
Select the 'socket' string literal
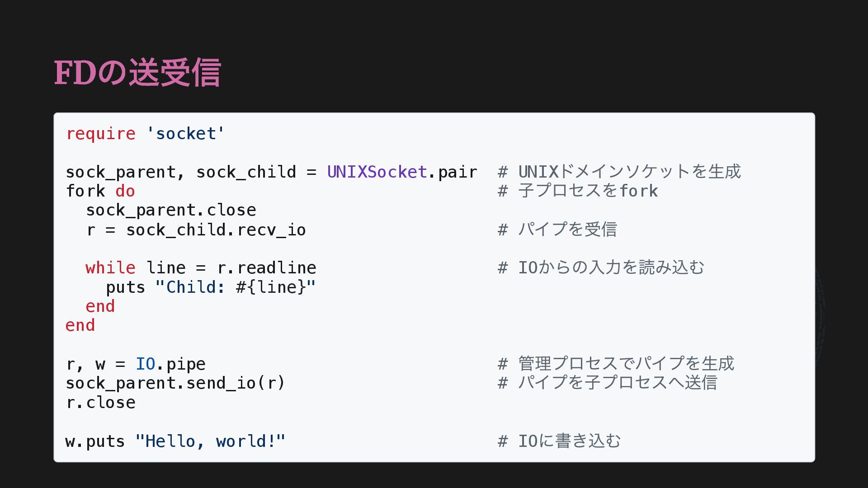pyautogui.click(x=186, y=134)
